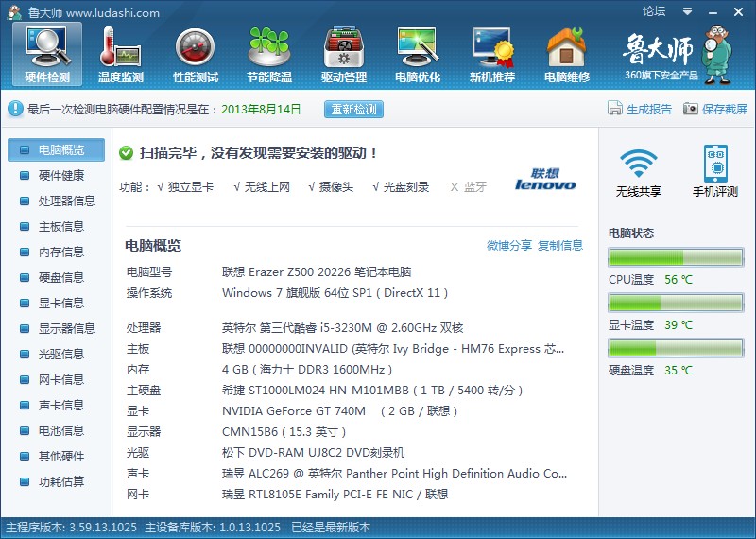The width and height of the screenshot is (756, 539).
Task: Open the 电脑维修 PC repair section
Action: [x=566, y=55]
